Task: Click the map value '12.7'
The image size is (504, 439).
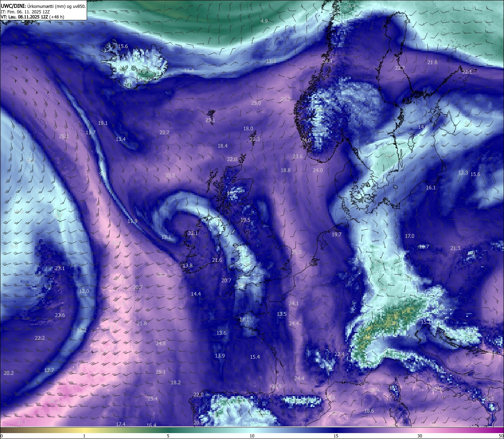Action: tap(49, 370)
